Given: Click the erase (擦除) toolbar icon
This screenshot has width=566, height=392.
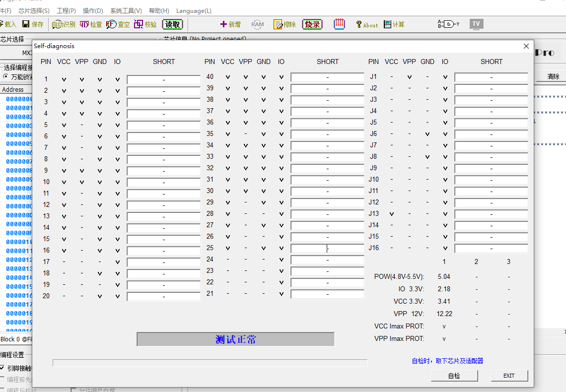Looking at the screenshot, I should [x=278, y=24].
